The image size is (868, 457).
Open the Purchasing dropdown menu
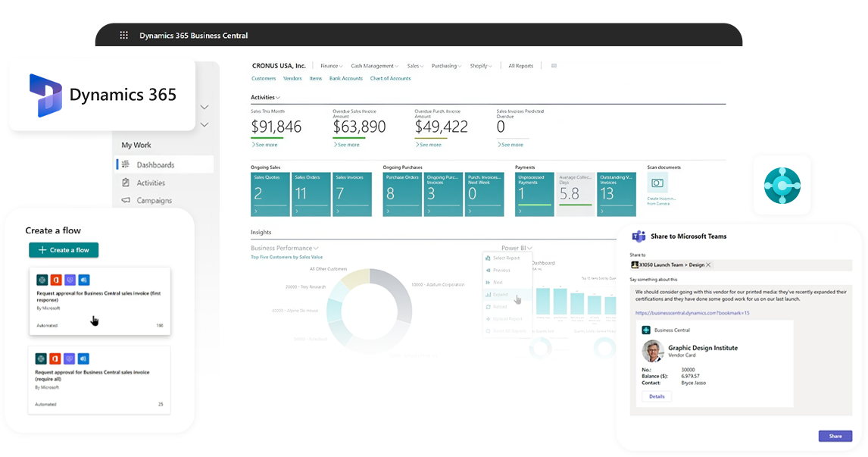(446, 66)
